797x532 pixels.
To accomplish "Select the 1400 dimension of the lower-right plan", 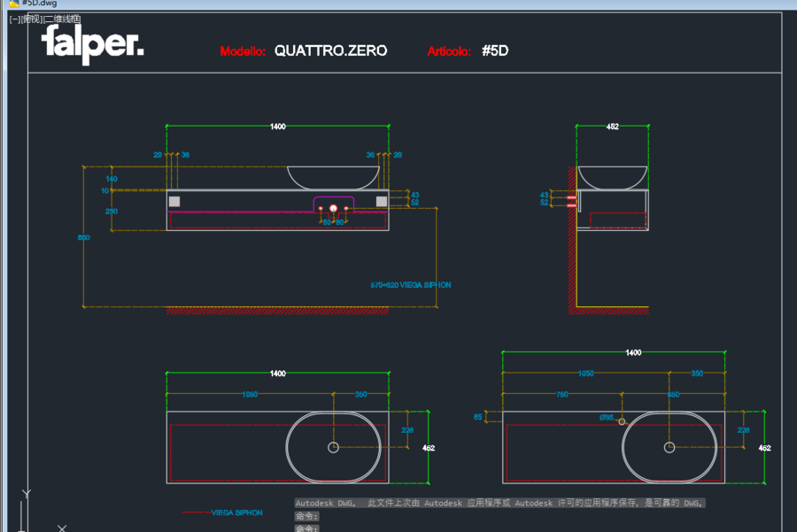I will point(633,352).
